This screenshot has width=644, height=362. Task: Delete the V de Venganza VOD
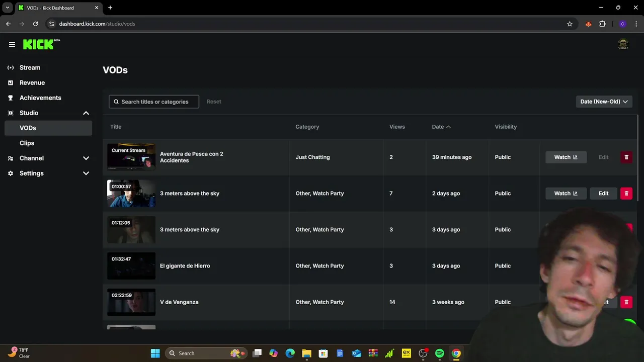point(626,302)
